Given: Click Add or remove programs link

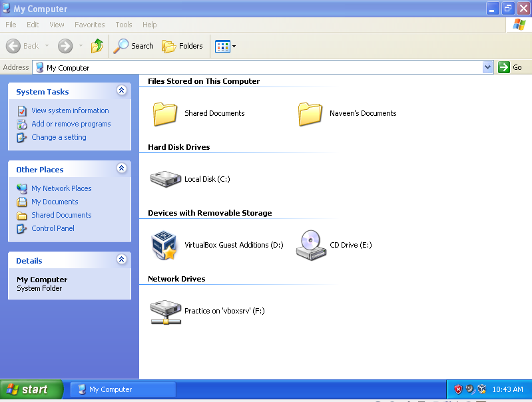Looking at the screenshot, I should point(71,124).
